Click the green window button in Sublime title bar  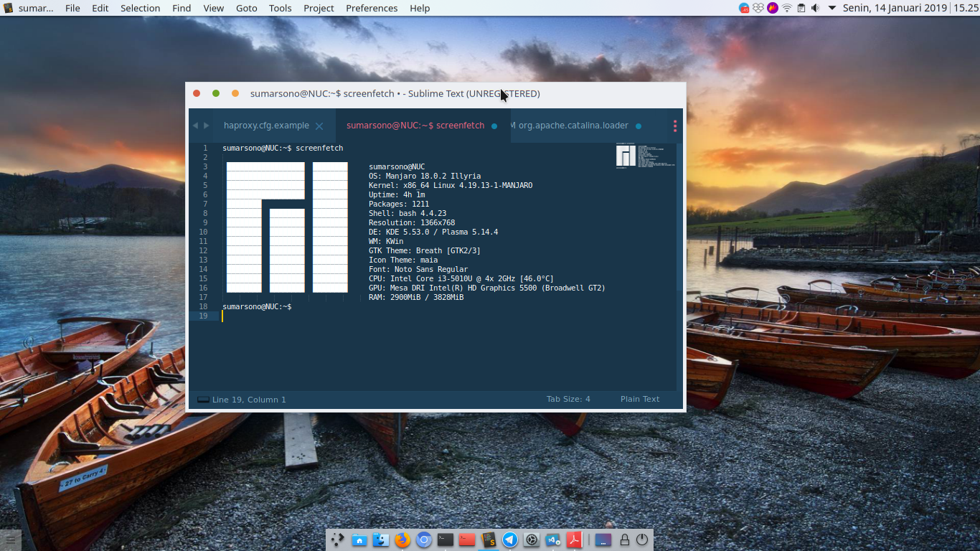216,93
